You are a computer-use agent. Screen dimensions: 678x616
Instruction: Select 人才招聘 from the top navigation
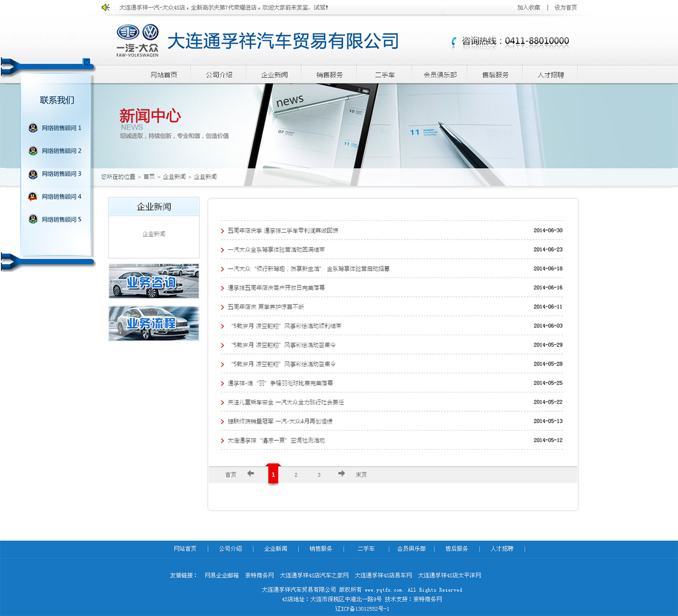(551, 75)
